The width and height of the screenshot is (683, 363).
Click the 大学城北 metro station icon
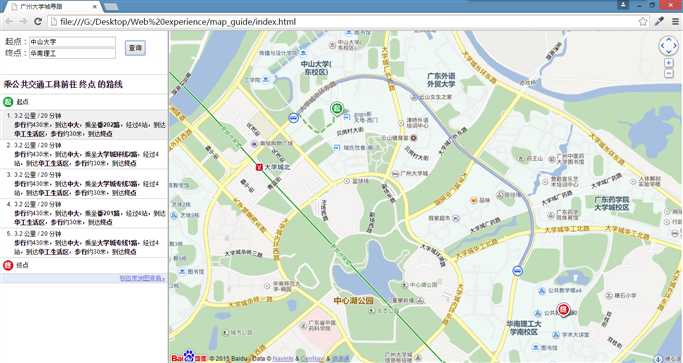tap(259, 166)
